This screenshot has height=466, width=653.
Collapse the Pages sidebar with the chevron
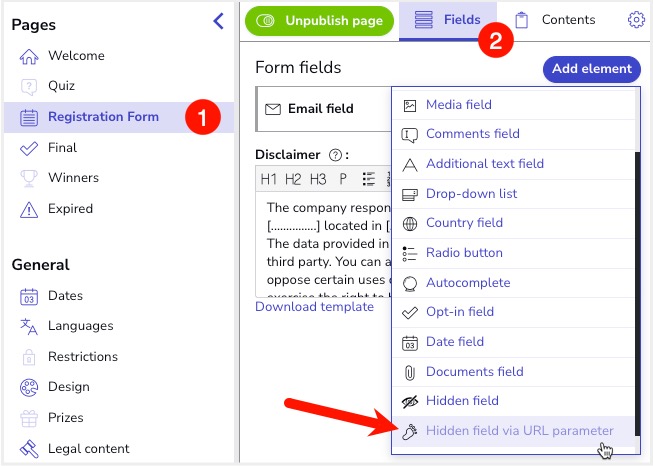[x=219, y=21]
